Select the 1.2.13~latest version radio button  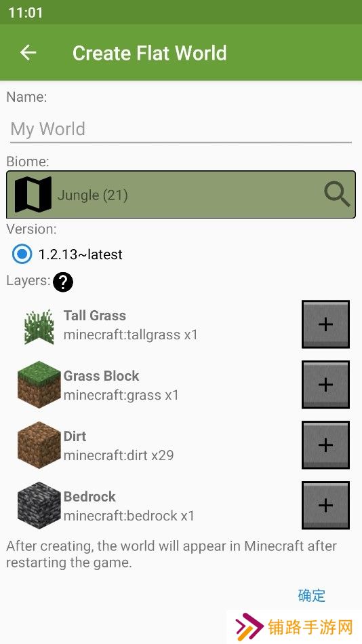pos(22,254)
